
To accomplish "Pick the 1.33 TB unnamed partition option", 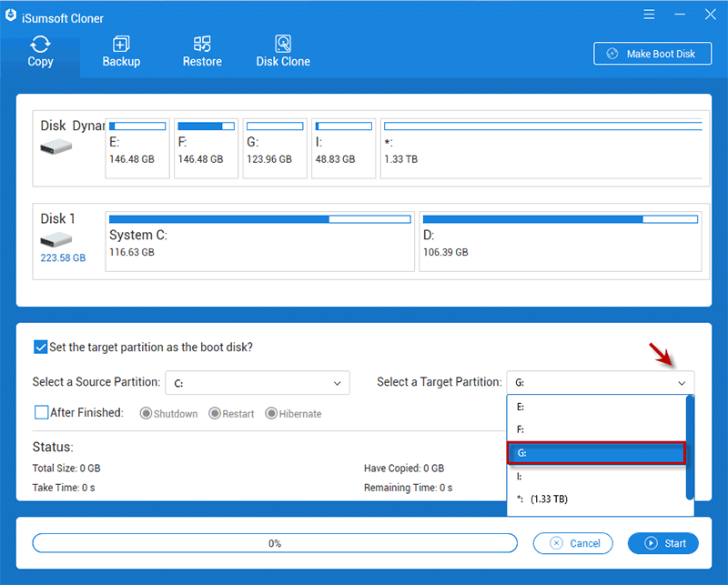I will coord(596,499).
